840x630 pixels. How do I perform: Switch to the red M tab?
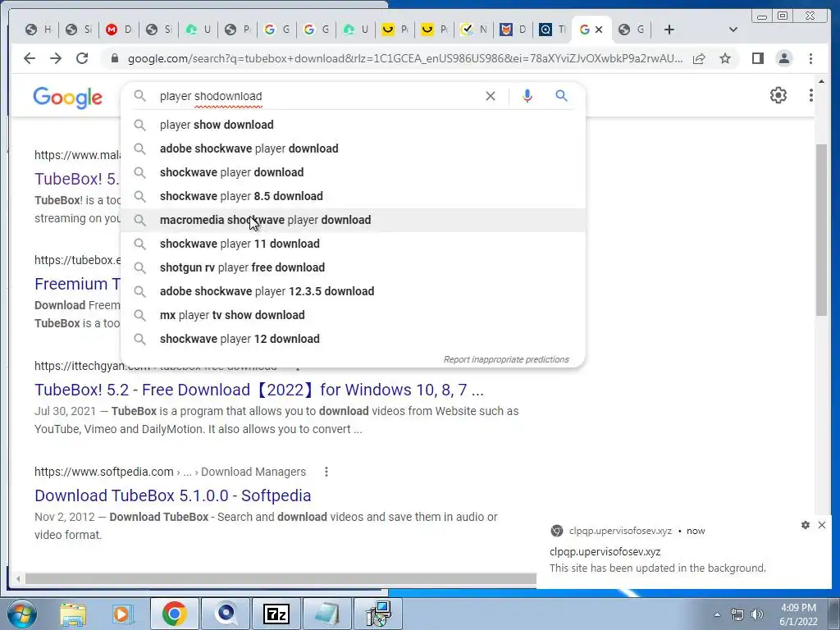119,30
